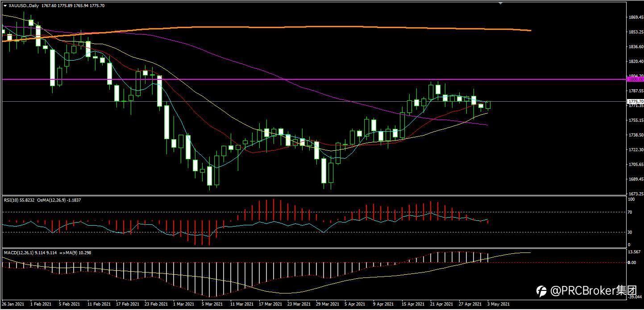Click the XAUUSD.,Daily symbol title text
Screen dimensions: 644x310
pos(24,5)
